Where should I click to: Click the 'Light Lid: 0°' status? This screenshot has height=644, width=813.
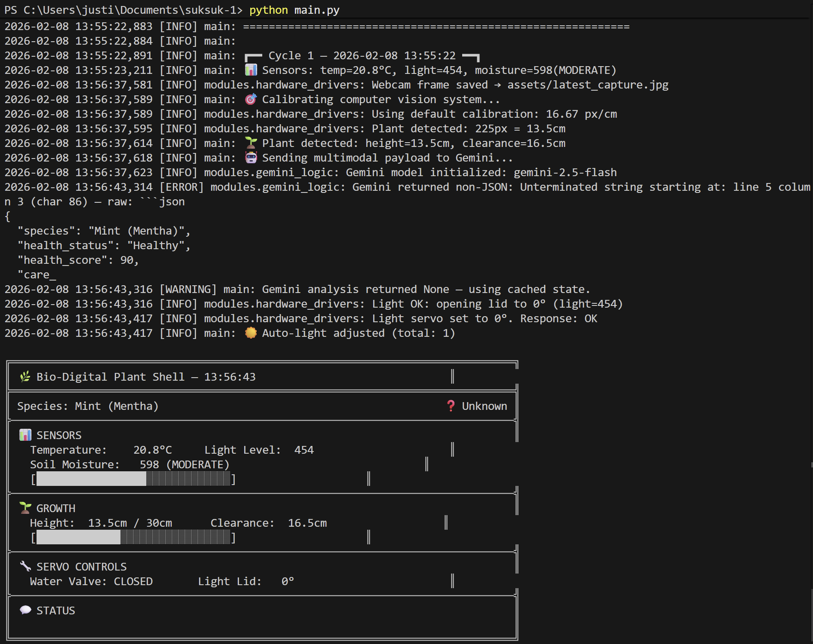click(246, 581)
